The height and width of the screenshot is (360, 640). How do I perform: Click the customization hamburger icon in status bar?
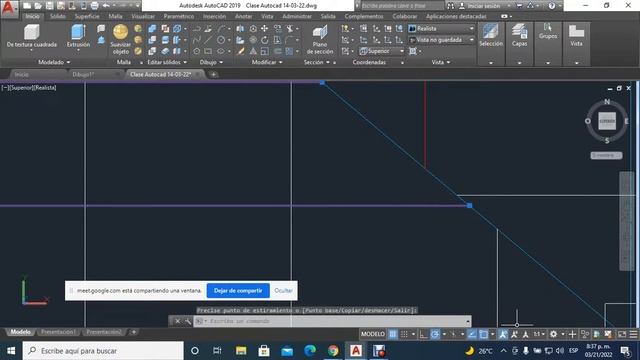coord(633,334)
